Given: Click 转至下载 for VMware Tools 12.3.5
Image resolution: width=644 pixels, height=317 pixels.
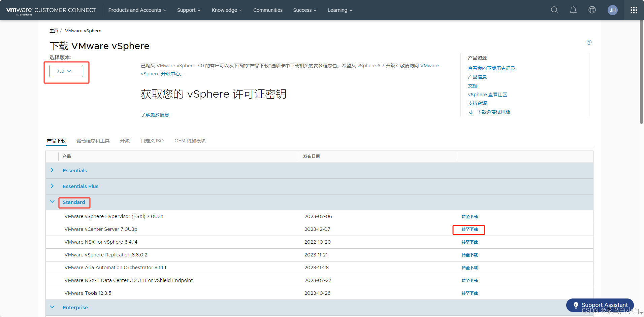Looking at the screenshot, I should tap(470, 293).
